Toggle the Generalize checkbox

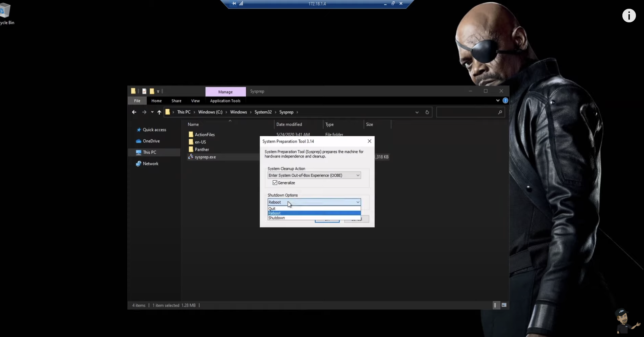pos(275,183)
